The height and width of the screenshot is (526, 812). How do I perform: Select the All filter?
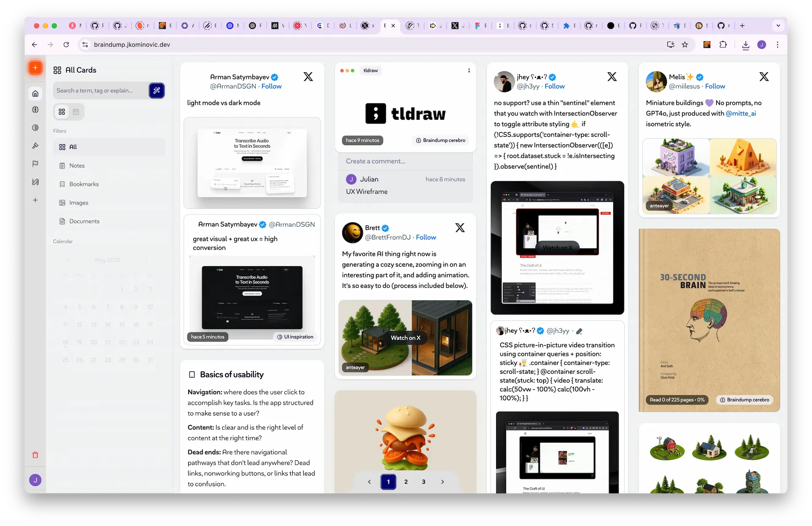coord(109,147)
